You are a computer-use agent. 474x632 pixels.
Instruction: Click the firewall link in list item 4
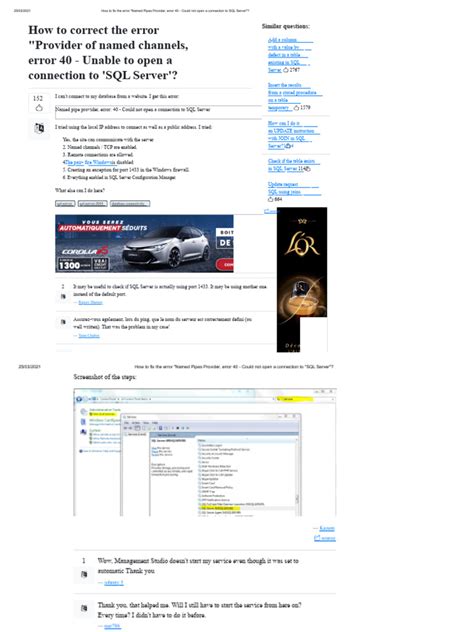[x=90, y=162]
